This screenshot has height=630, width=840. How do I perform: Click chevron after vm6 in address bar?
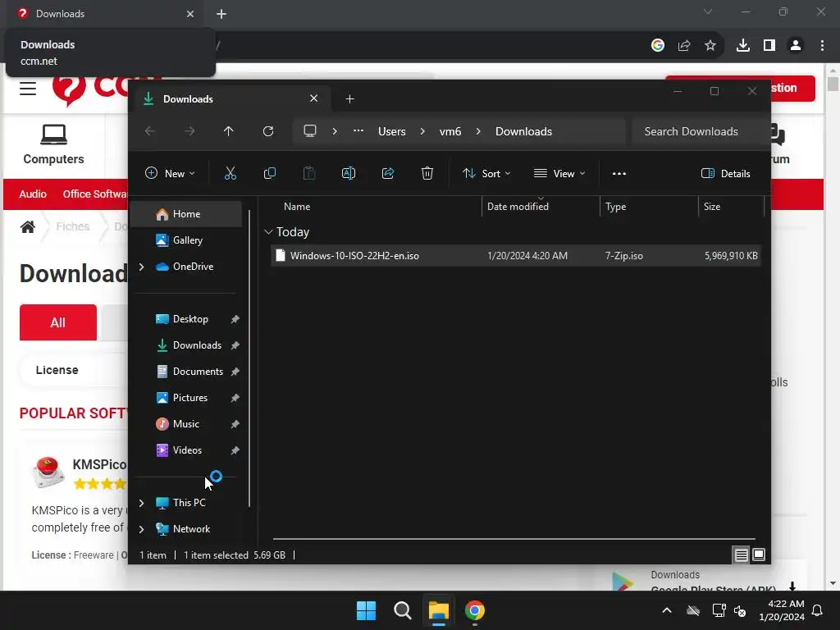(478, 131)
